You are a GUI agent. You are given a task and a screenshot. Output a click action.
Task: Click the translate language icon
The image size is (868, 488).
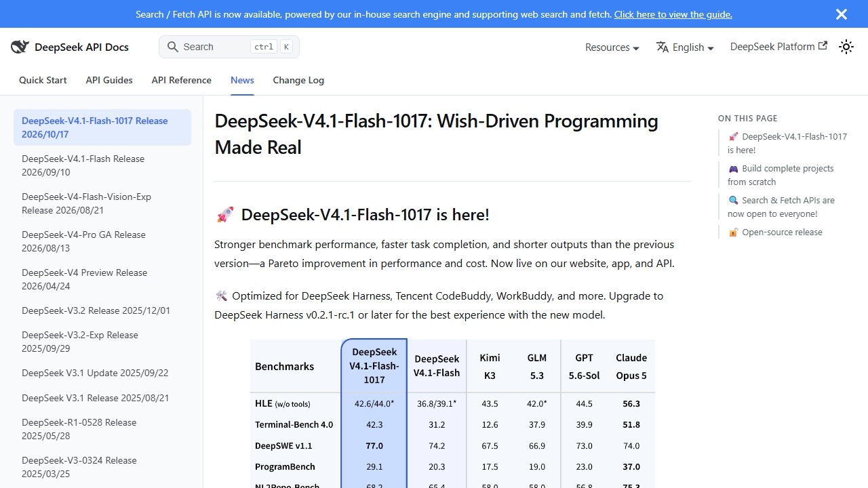(663, 47)
